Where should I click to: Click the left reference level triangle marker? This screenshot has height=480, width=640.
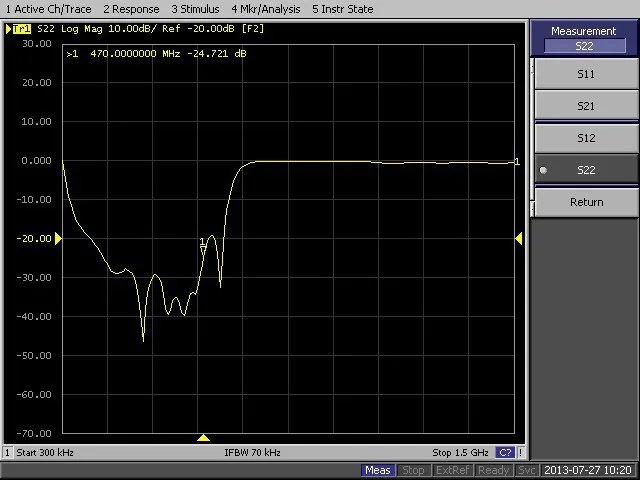pyautogui.click(x=58, y=238)
